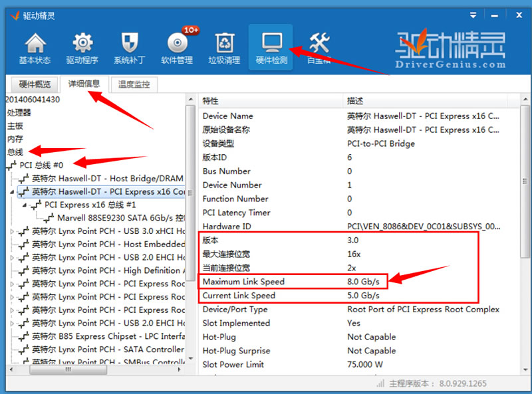Select the B85 Express Chipset LPC item

click(x=108, y=336)
